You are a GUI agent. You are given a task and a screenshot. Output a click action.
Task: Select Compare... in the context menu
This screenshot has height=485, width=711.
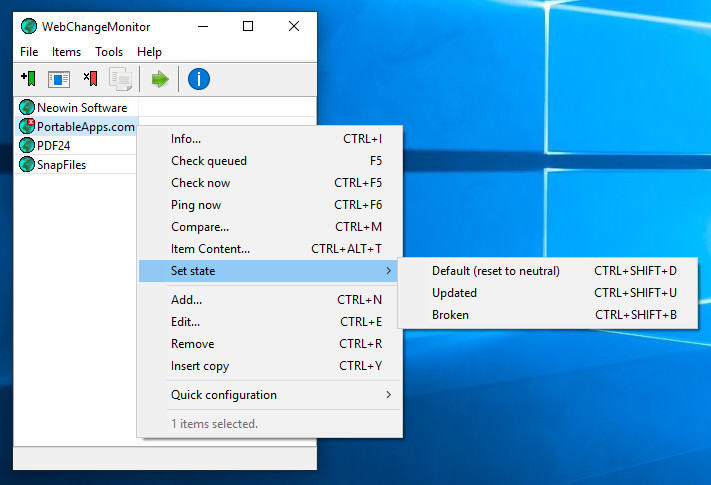pos(200,227)
